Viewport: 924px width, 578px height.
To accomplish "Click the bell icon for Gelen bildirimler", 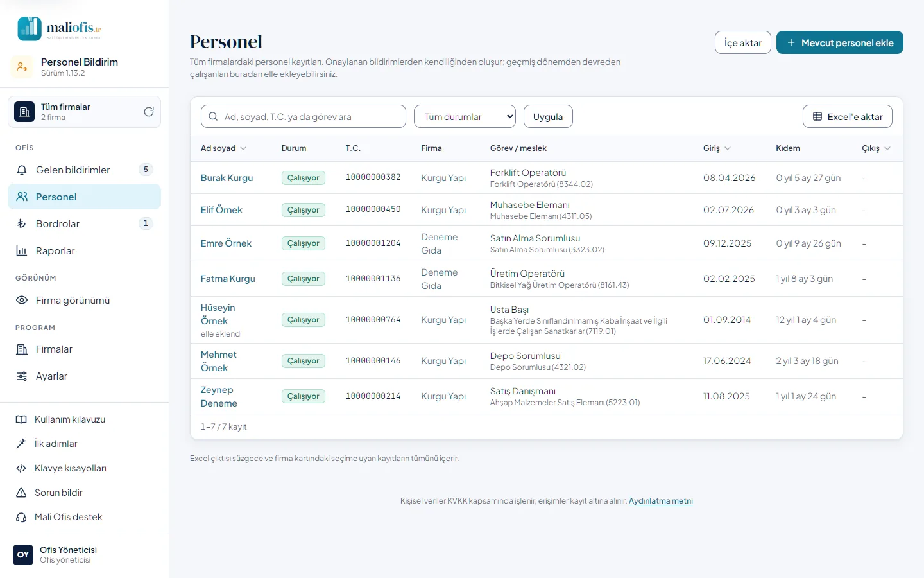I will [22, 170].
